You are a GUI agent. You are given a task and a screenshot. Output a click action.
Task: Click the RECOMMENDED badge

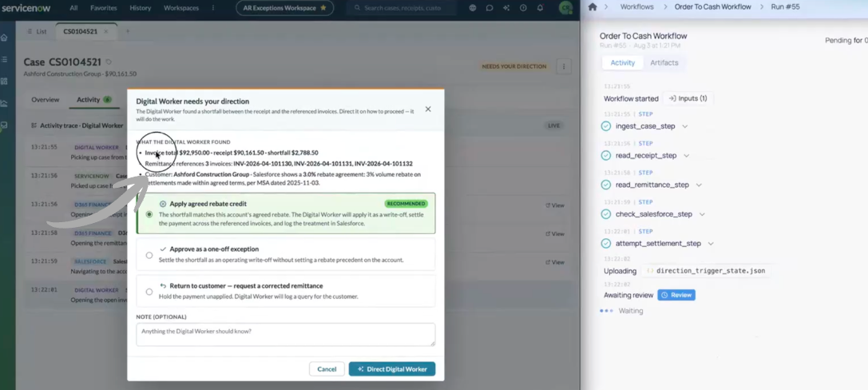click(406, 203)
